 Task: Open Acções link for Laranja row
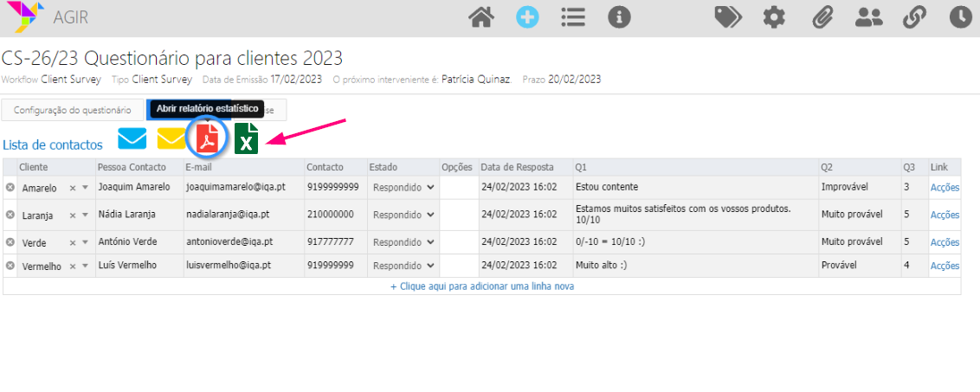(945, 215)
